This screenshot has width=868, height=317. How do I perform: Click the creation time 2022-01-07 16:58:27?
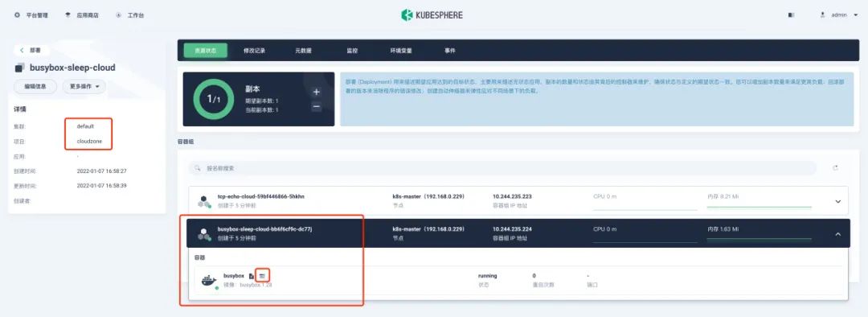coord(101,171)
